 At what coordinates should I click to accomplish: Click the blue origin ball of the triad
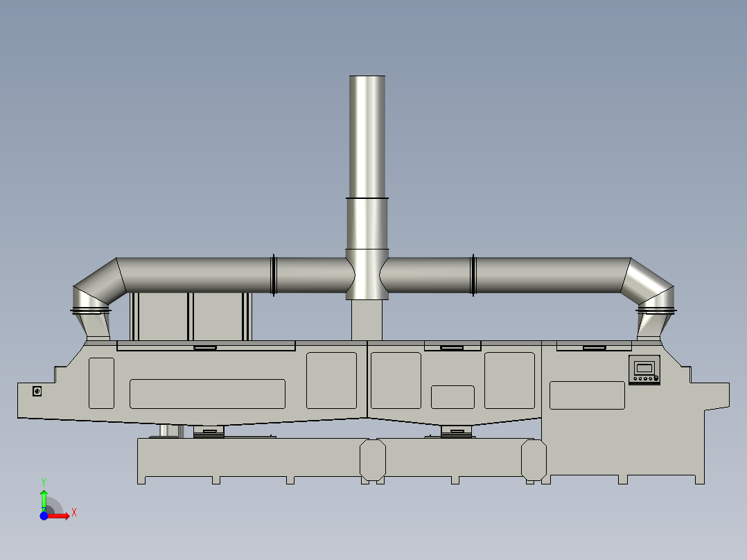tap(44, 516)
